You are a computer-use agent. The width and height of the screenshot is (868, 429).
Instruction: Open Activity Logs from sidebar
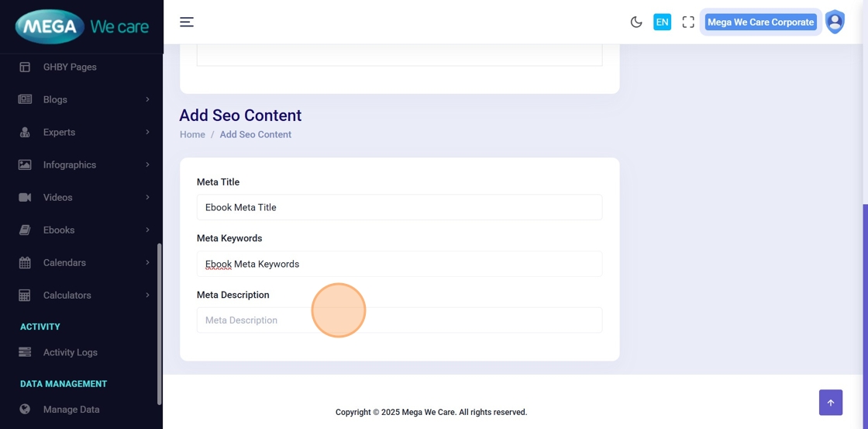pyautogui.click(x=70, y=352)
